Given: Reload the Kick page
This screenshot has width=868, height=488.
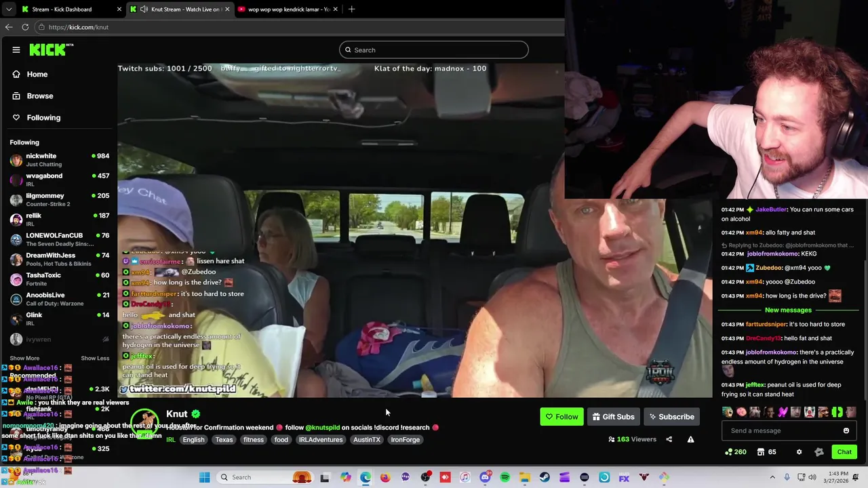Looking at the screenshot, I should click(25, 27).
